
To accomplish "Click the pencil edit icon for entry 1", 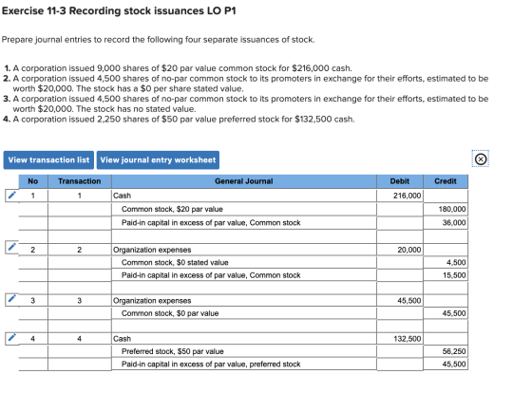I will click(11, 196).
